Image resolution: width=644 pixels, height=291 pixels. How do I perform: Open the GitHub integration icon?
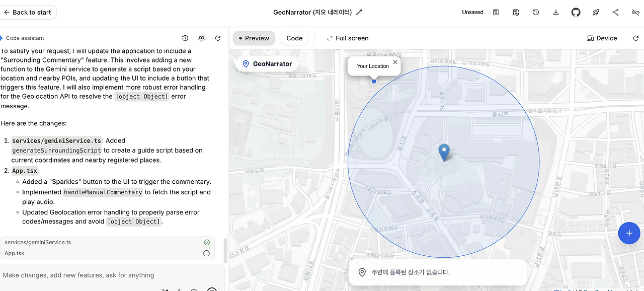[x=576, y=12]
